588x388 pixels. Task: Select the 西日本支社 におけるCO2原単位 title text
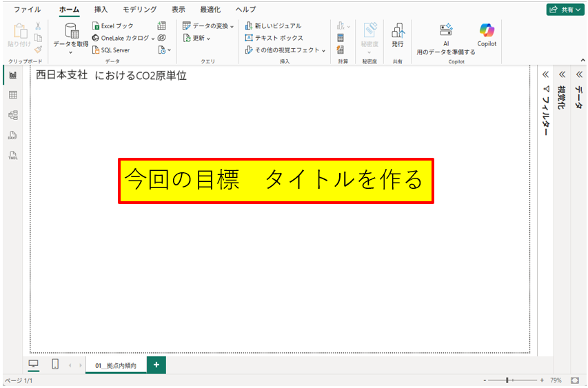tap(112, 75)
